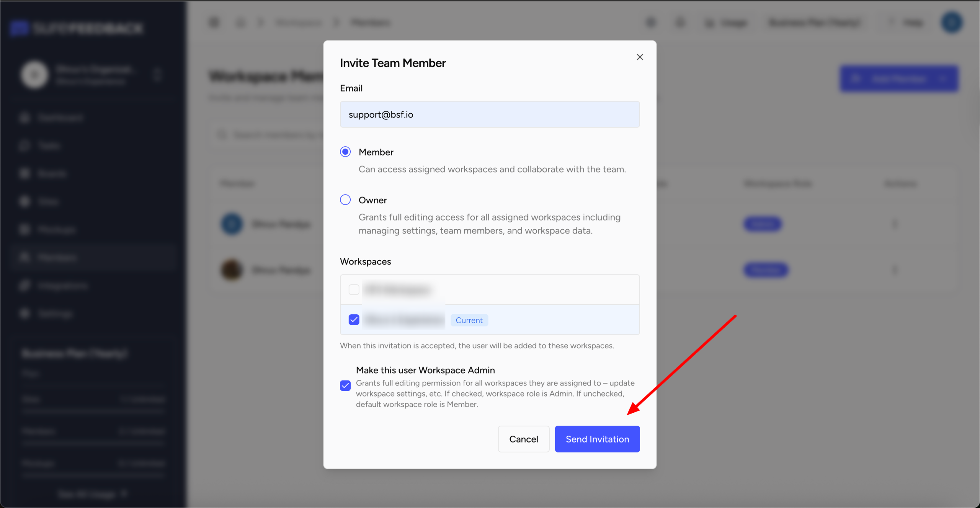Uncheck the Current workspace checkbox
Image resolution: width=980 pixels, height=508 pixels.
(x=354, y=320)
